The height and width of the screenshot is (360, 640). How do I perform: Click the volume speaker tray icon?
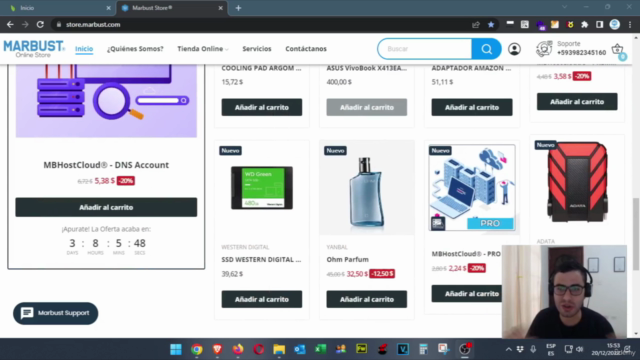580,349
